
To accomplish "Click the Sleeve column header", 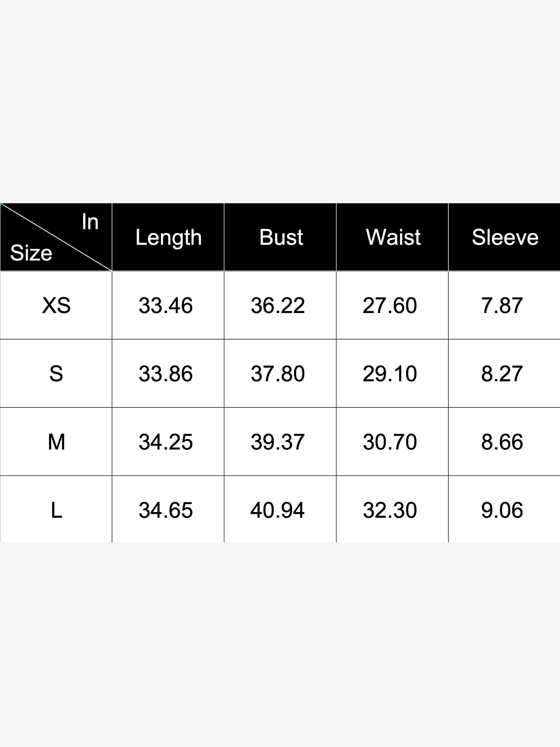I will [x=504, y=237].
